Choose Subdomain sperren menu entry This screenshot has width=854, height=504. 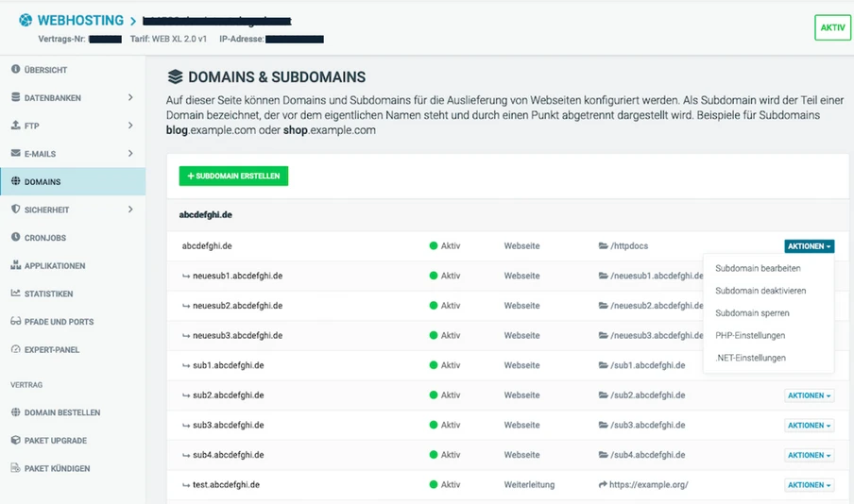(752, 313)
